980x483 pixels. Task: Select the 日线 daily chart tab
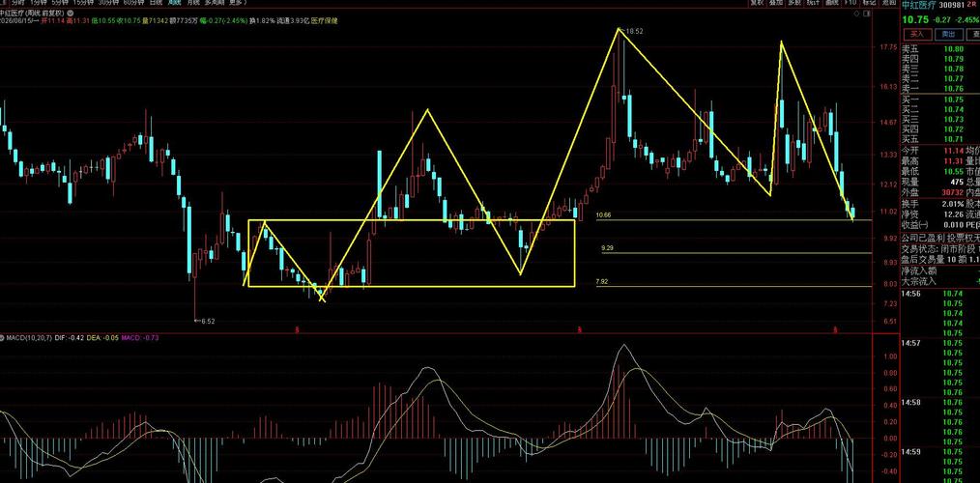(x=156, y=3)
